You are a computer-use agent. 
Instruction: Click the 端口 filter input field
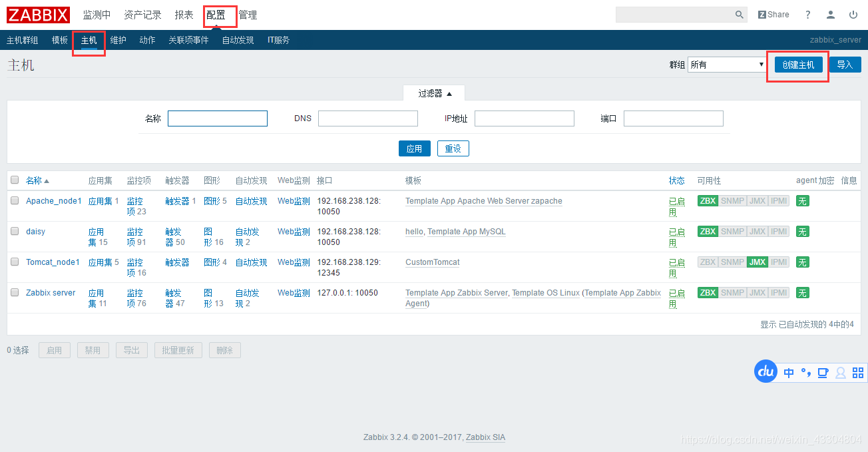coord(674,118)
